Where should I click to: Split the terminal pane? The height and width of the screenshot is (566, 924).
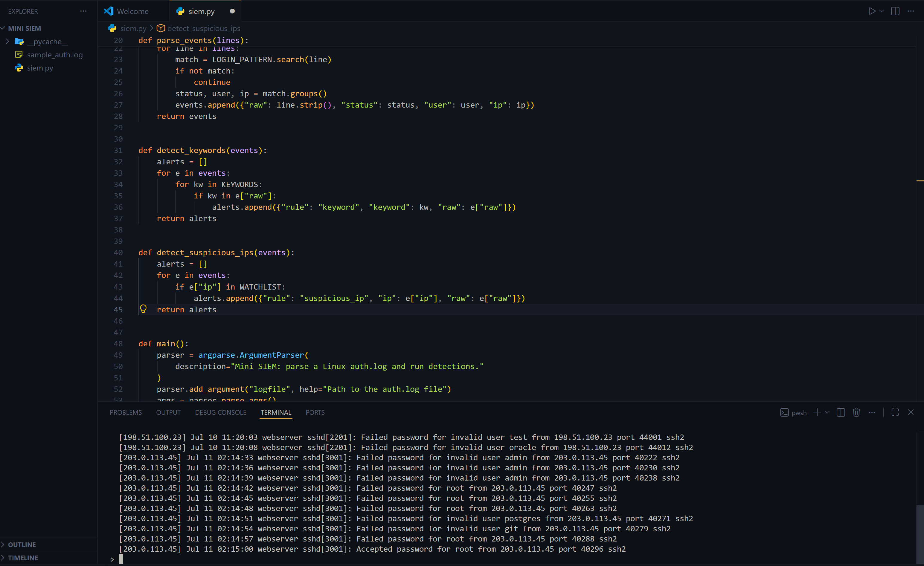[841, 412]
